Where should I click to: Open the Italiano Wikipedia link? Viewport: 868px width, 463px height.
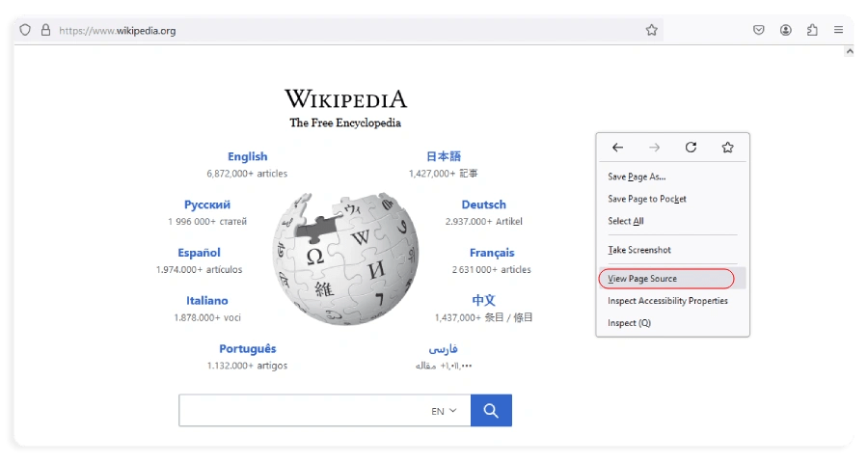click(x=207, y=301)
